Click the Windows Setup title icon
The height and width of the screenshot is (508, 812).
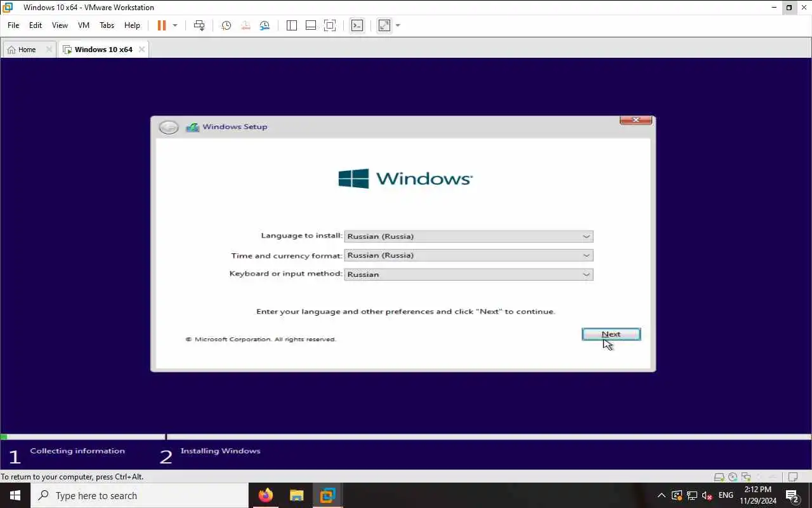(x=192, y=127)
